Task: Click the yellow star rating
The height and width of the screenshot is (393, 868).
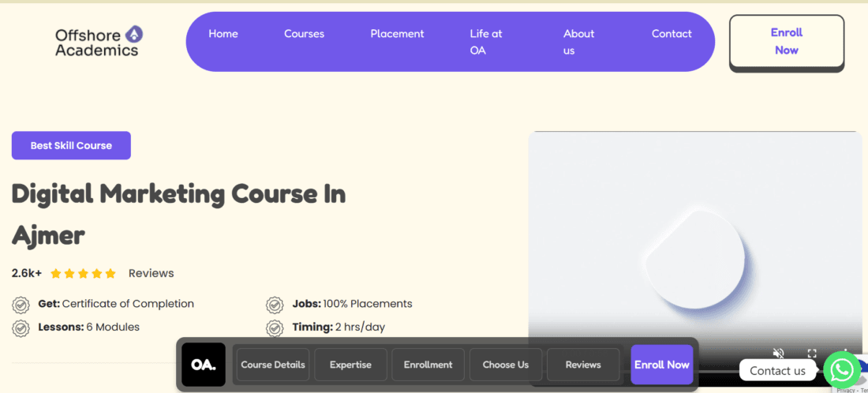Action: pyautogui.click(x=83, y=274)
